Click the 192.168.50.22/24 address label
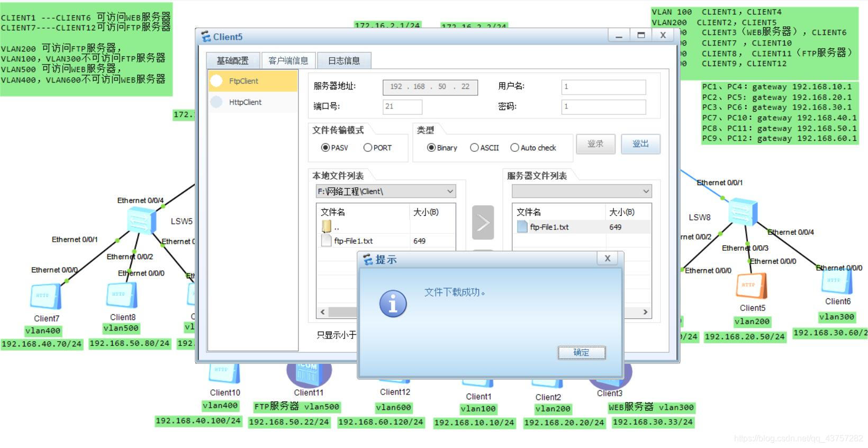Viewport: 868px width, 448px height. pos(289,422)
